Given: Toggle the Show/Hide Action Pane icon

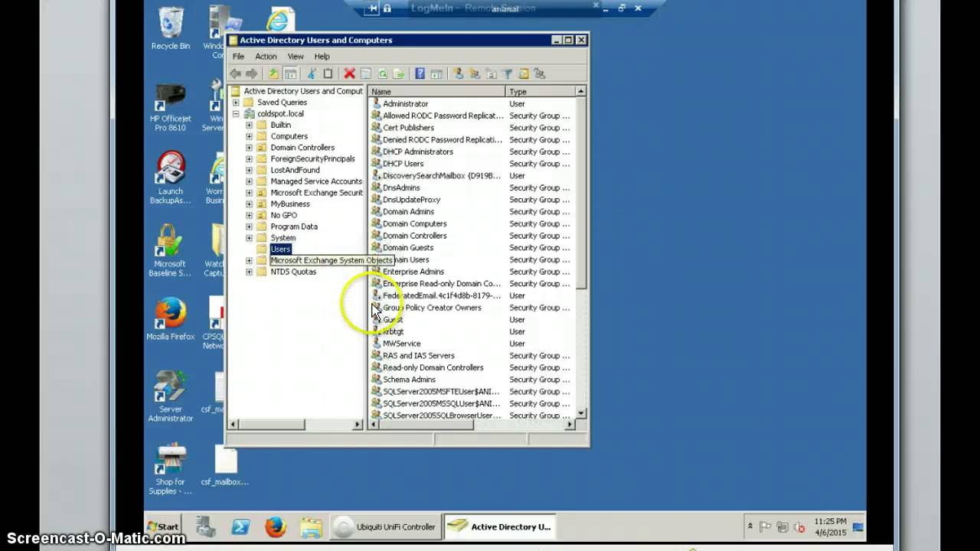Looking at the screenshot, I should (x=436, y=73).
